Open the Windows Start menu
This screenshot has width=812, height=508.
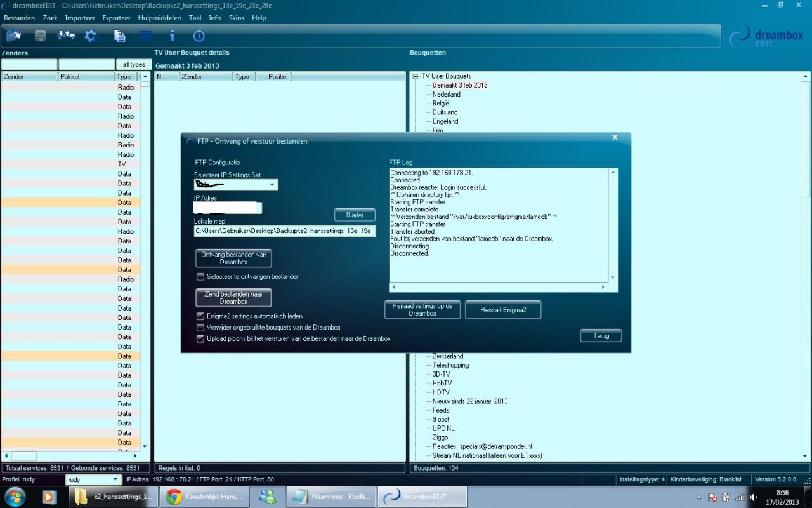(x=15, y=497)
